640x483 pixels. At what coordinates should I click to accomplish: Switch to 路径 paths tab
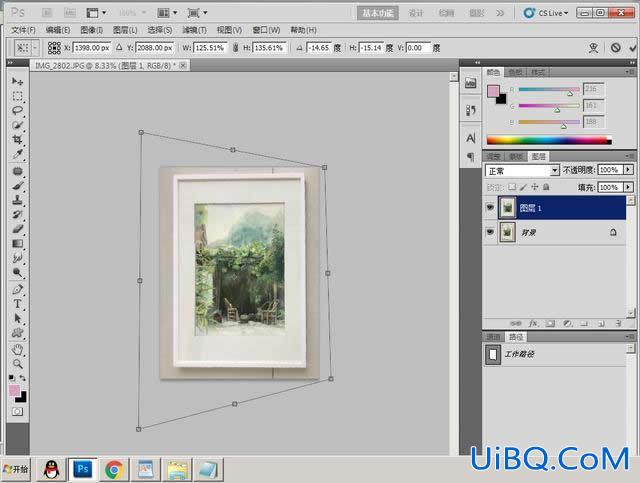point(516,337)
